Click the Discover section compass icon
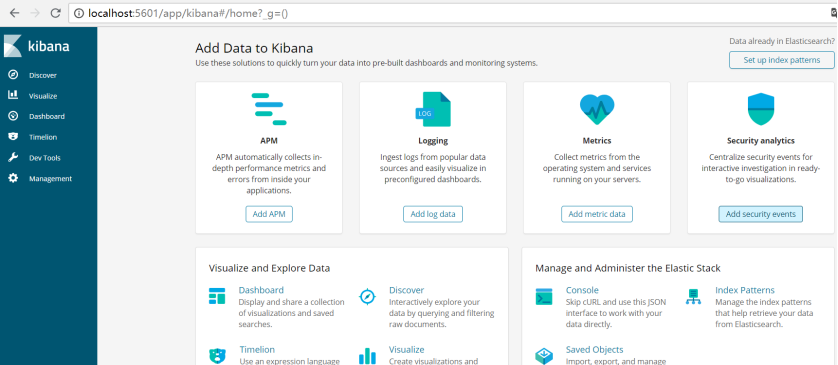 (368, 296)
